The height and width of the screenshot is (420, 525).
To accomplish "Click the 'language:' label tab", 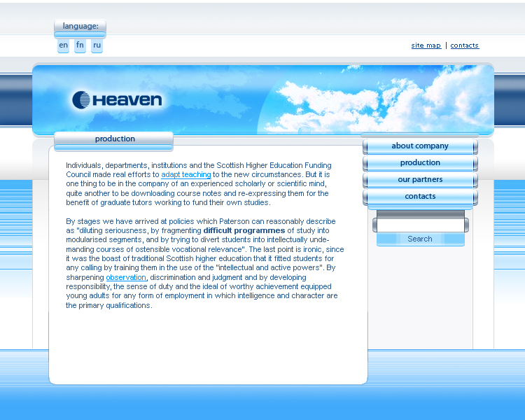I will (x=80, y=27).
